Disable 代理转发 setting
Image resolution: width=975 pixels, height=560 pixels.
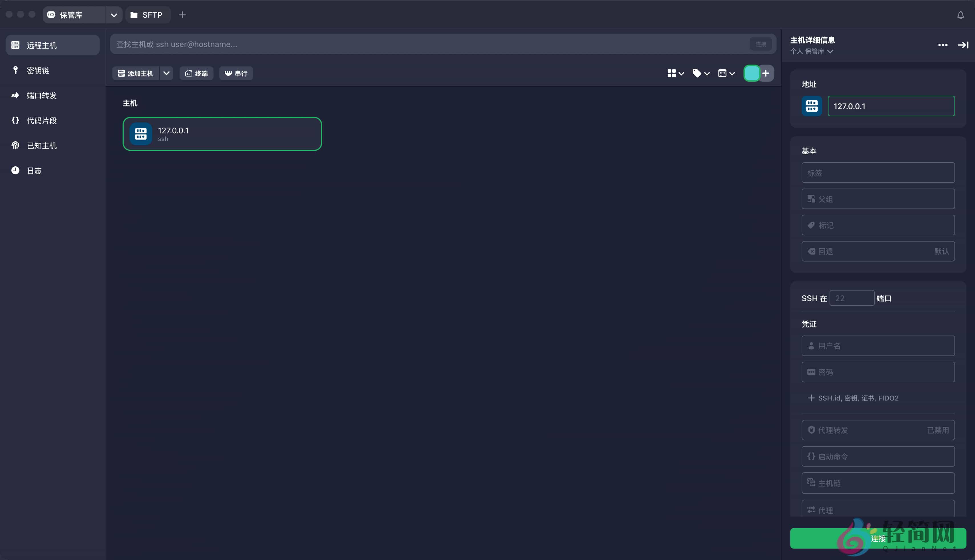click(x=877, y=430)
